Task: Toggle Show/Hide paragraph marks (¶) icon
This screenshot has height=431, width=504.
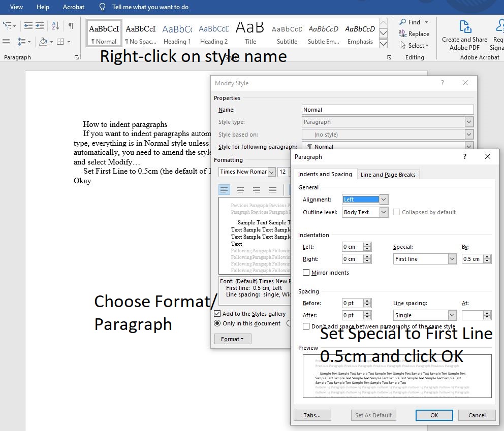Action: [71, 26]
